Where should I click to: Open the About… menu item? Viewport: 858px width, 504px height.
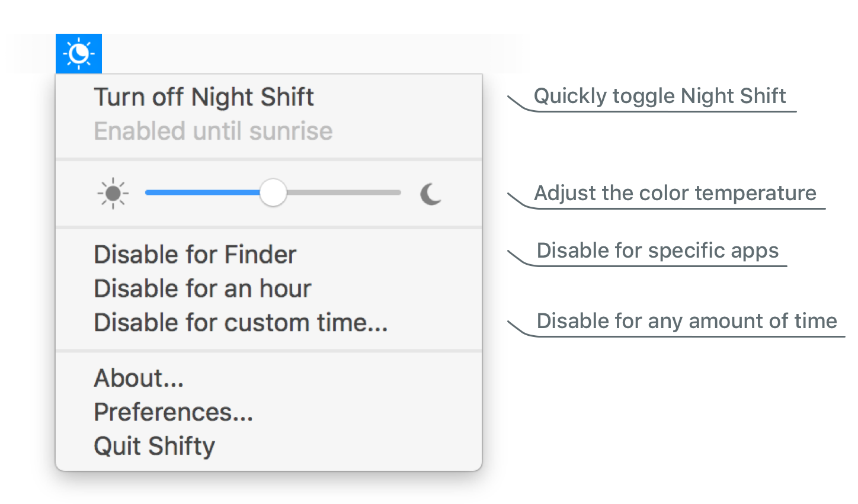(139, 378)
